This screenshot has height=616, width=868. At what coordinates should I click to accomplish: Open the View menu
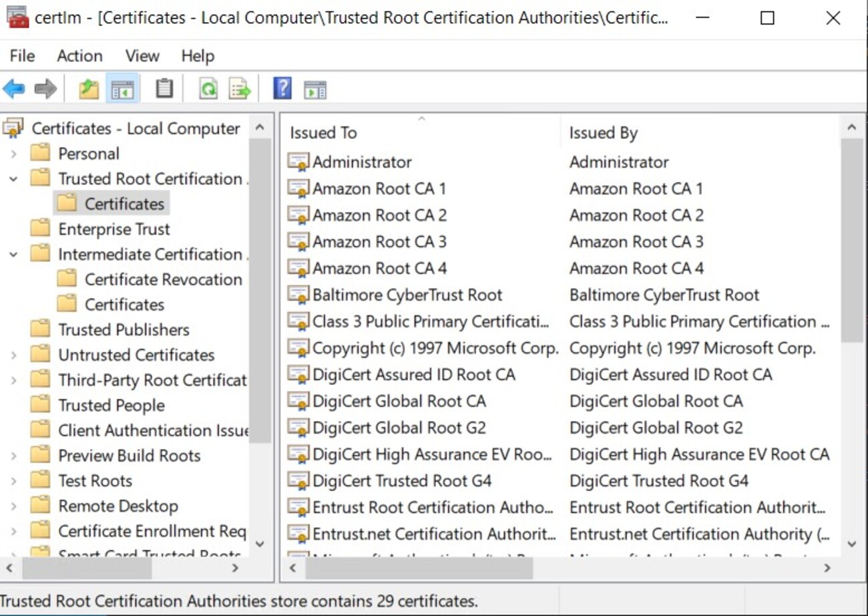click(142, 56)
